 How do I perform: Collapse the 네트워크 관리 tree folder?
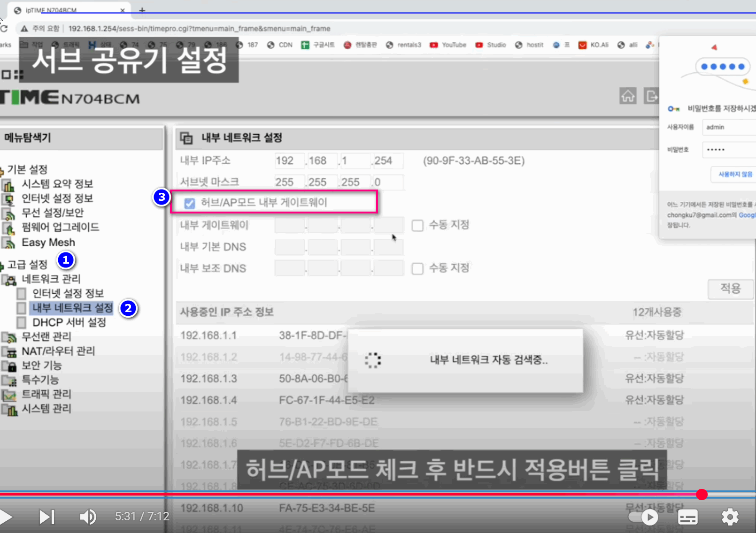pos(8,280)
